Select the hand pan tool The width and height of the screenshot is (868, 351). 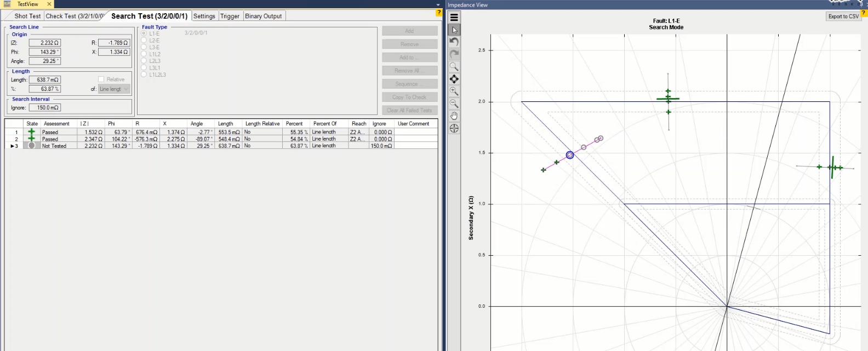pos(454,116)
